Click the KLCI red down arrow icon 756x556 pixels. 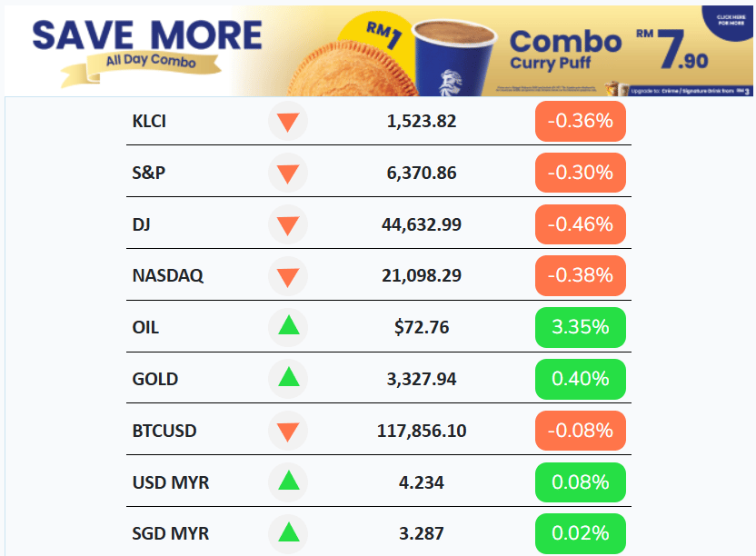(288, 122)
